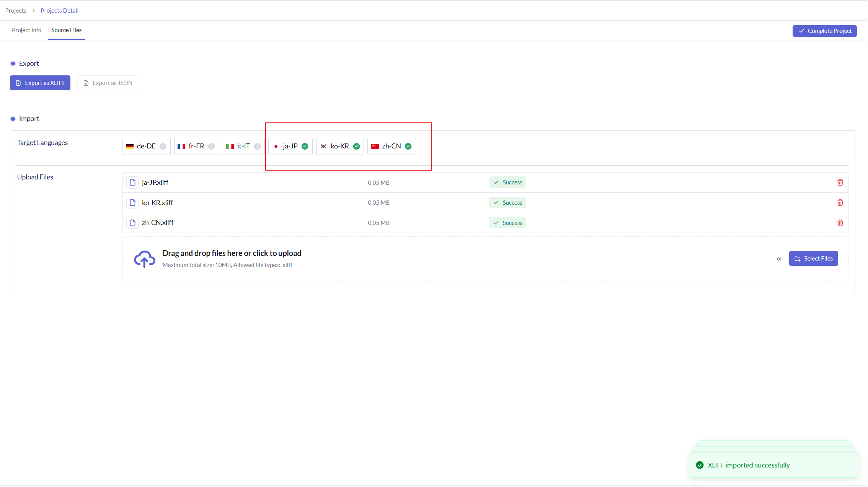Click file icon beside ja-JP.xliff

[x=132, y=182]
